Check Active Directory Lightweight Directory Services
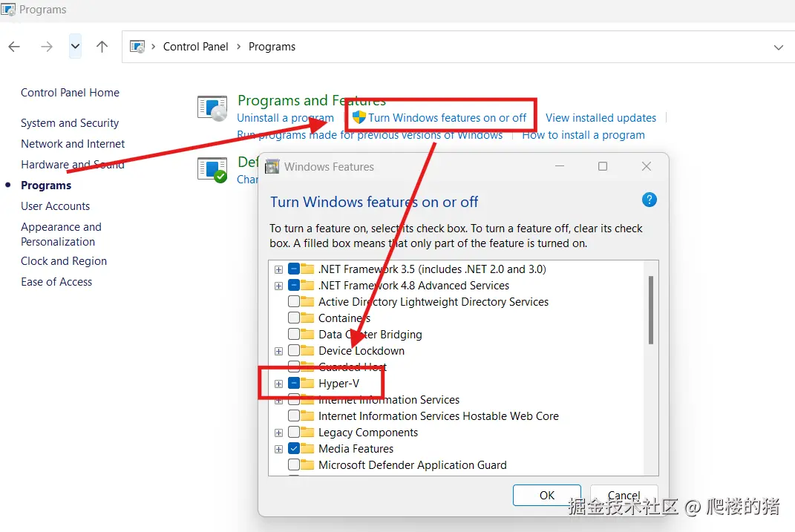The image size is (795, 532). pos(293,301)
